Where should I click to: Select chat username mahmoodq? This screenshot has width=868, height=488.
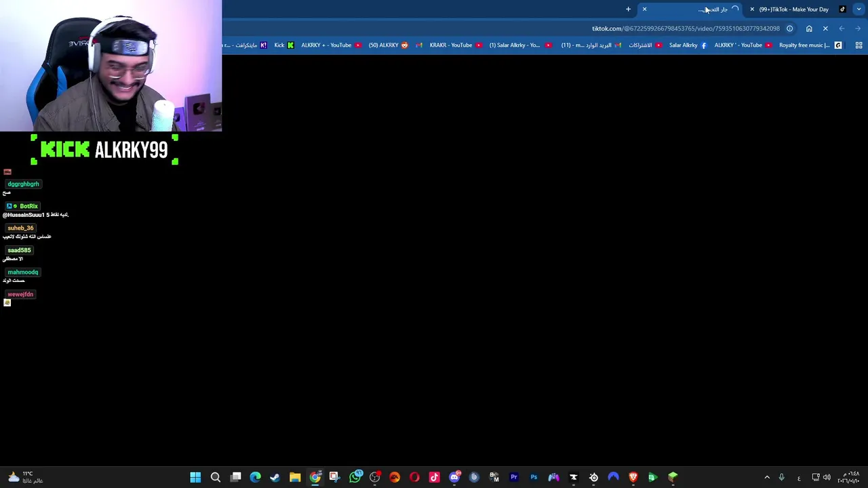pos(23,272)
